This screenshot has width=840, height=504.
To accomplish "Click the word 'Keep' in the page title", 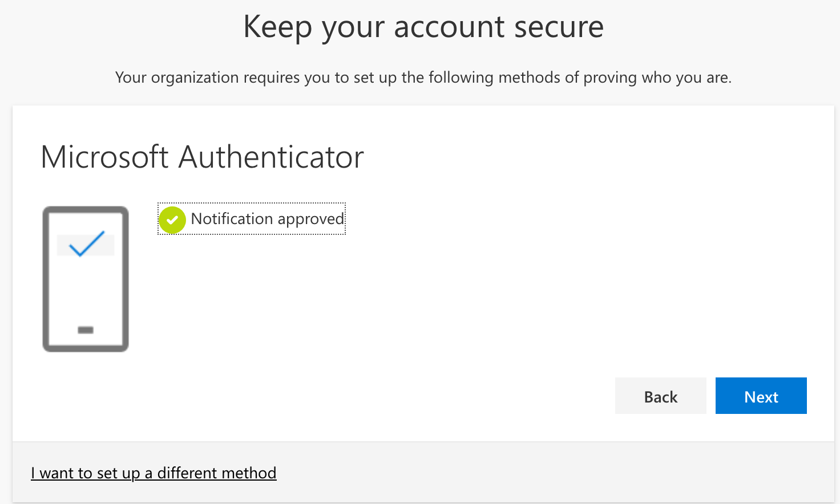I will [x=277, y=27].
